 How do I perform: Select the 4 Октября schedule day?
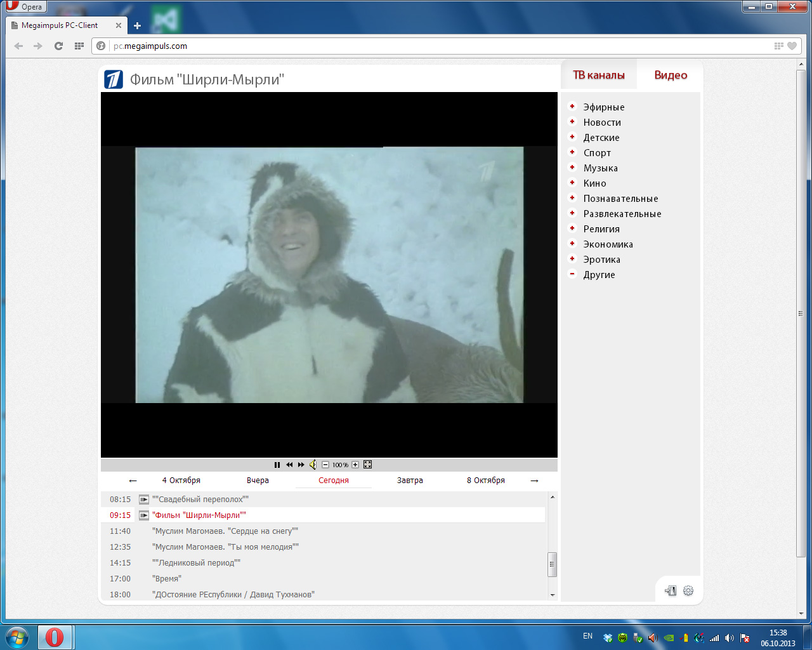tap(181, 481)
